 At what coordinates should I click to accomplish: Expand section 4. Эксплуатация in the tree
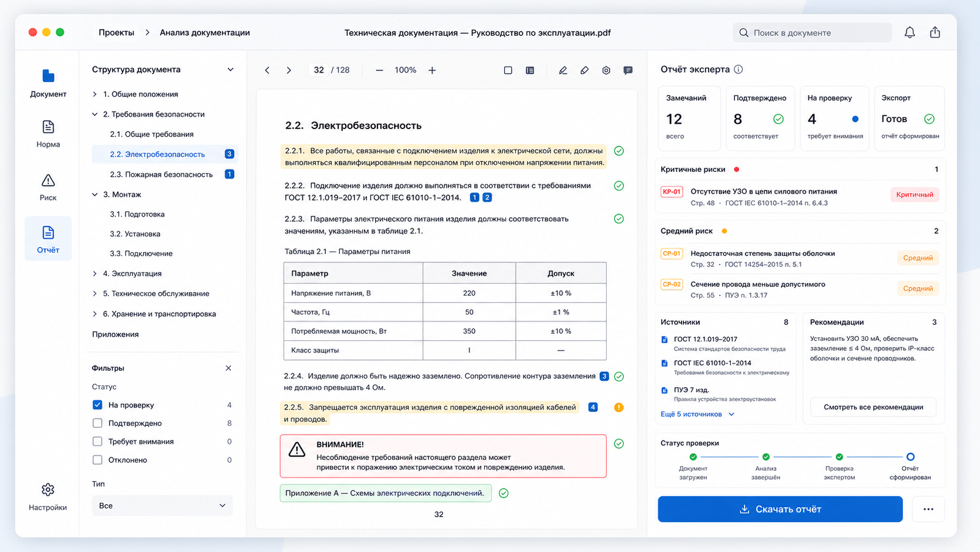click(x=95, y=273)
